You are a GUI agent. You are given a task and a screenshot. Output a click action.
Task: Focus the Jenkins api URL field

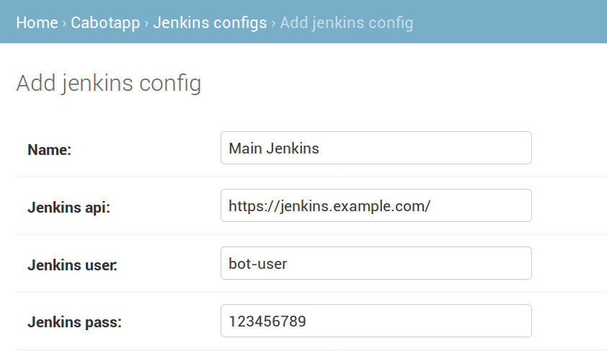[376, 205]
